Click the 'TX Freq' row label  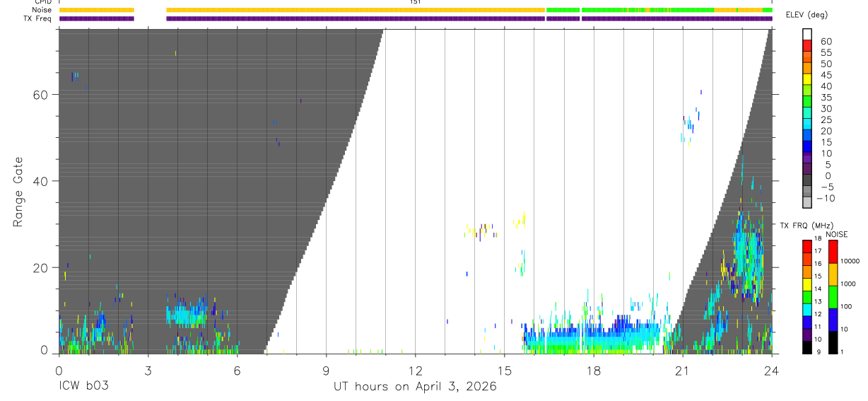click(38, 18)
